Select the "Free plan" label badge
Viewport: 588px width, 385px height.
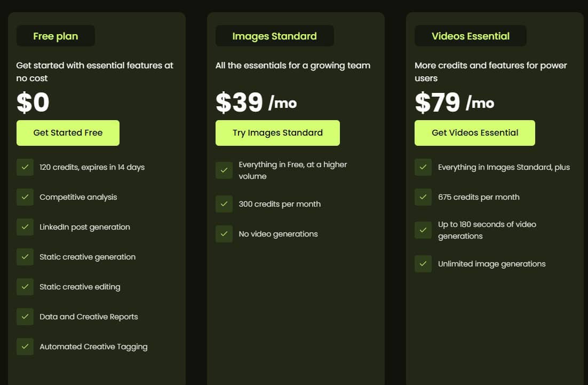(55, 36)
